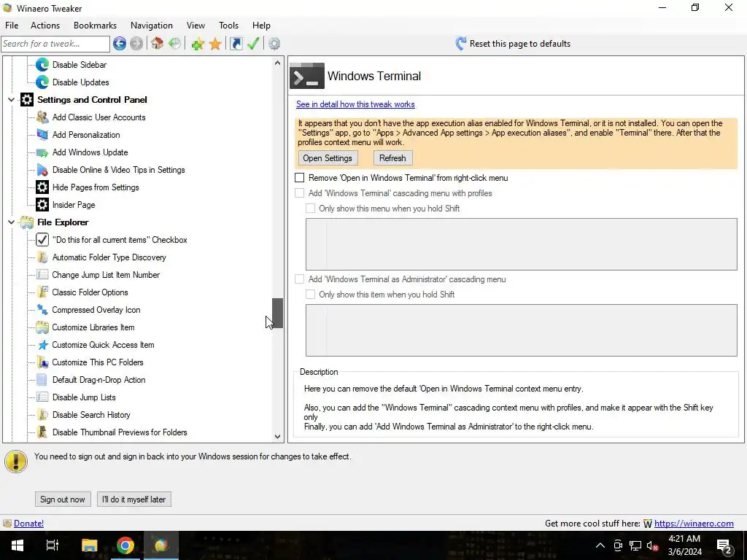This screenshot has width=747, height=560.
Task: Open the Help menu
Action: [x=261, y=26]
